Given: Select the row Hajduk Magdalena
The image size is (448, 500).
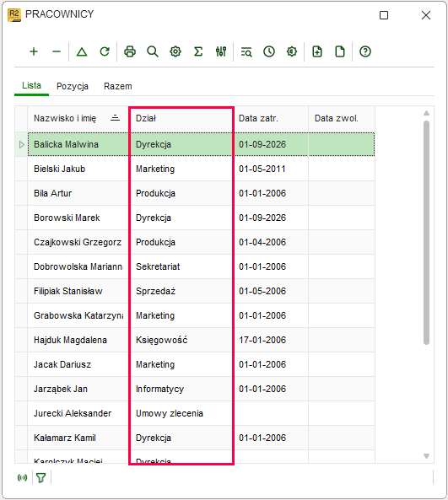Looking at the screenshot, I should tap(201, 340).
